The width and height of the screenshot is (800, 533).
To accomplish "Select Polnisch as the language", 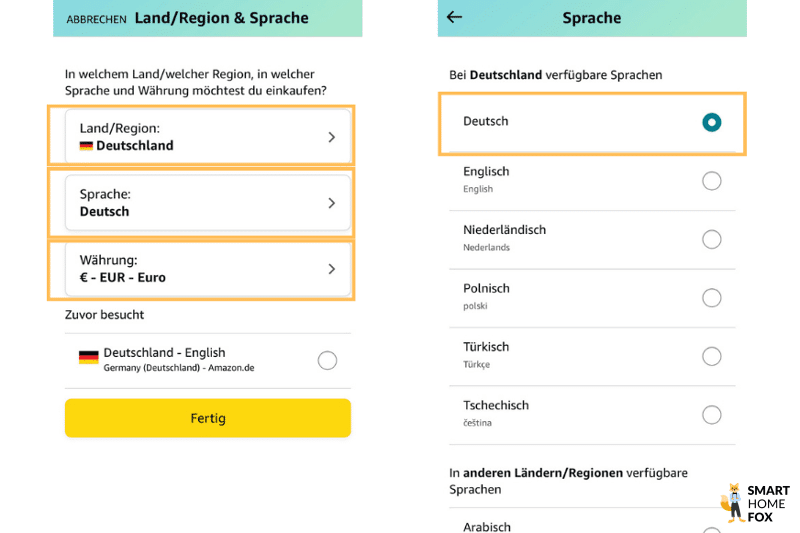I will pyautogui.click(x=711, y=298).
